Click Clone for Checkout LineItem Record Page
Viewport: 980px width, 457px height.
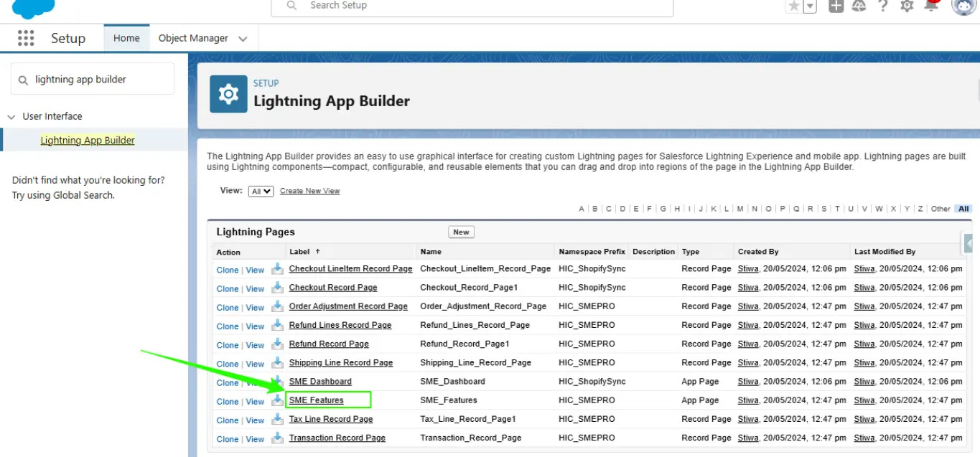point(228,270)
